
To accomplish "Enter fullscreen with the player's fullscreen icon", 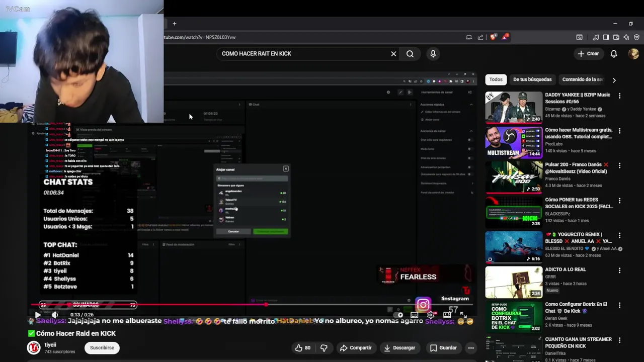I will pos(463,315).
